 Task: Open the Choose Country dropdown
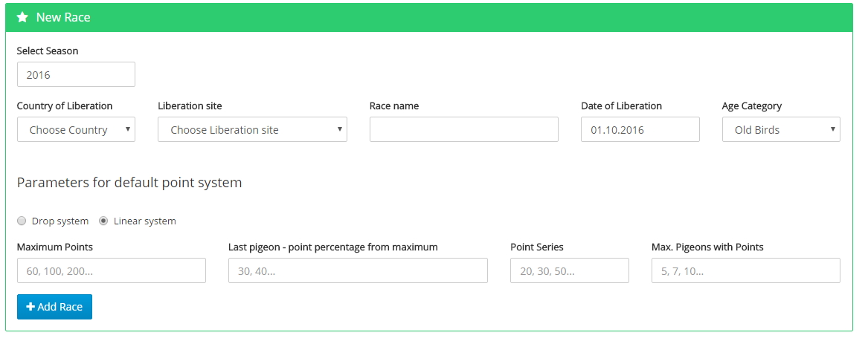pos(76,129)
